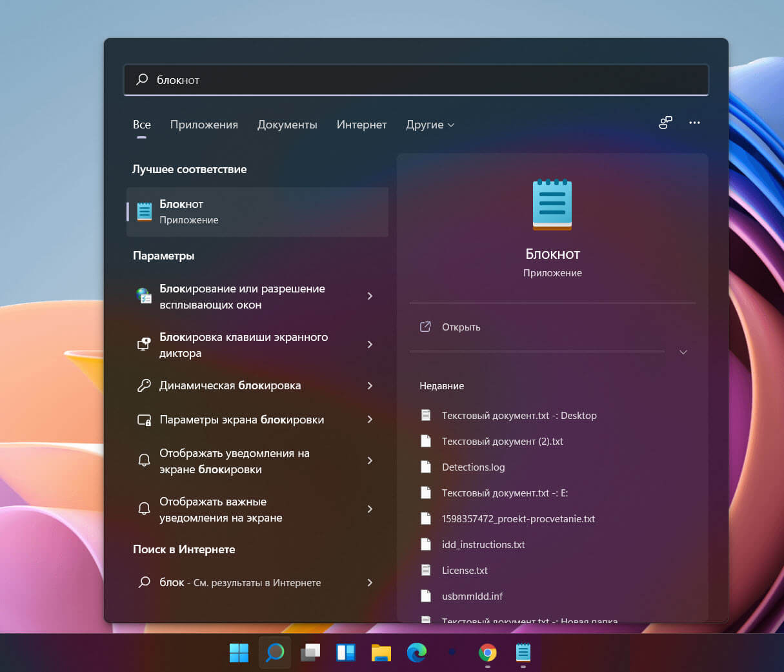Open Google Chrome from the taskbar
The height and width of the screenshot is (672, 784).
pos(488,653)
